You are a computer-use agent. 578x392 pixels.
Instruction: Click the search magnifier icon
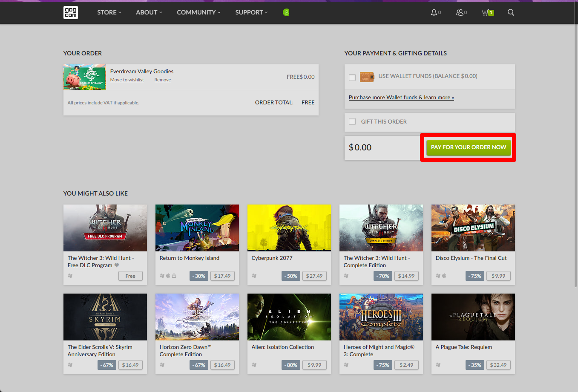tap(511, 12)
